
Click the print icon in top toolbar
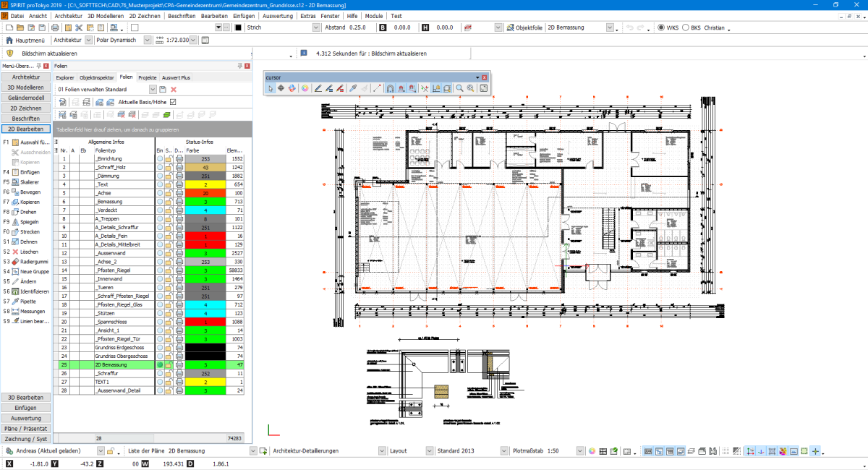pyautogui.click(x=56, y=27)
